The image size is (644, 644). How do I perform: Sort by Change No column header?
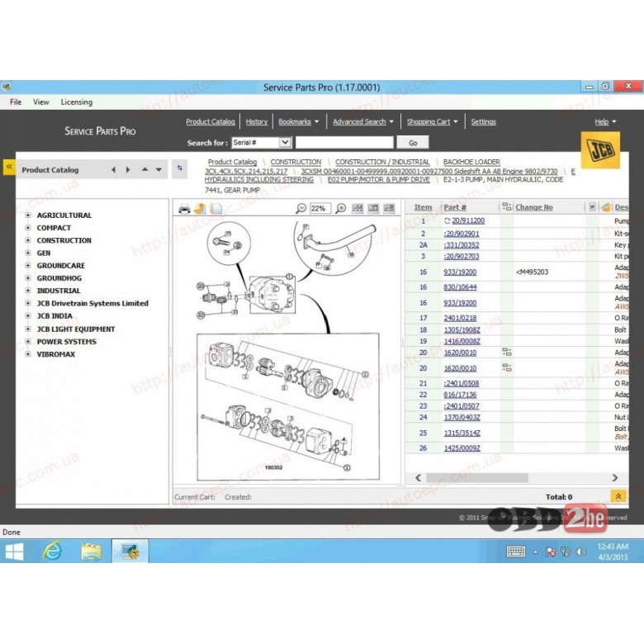click(x=534, y=207)
